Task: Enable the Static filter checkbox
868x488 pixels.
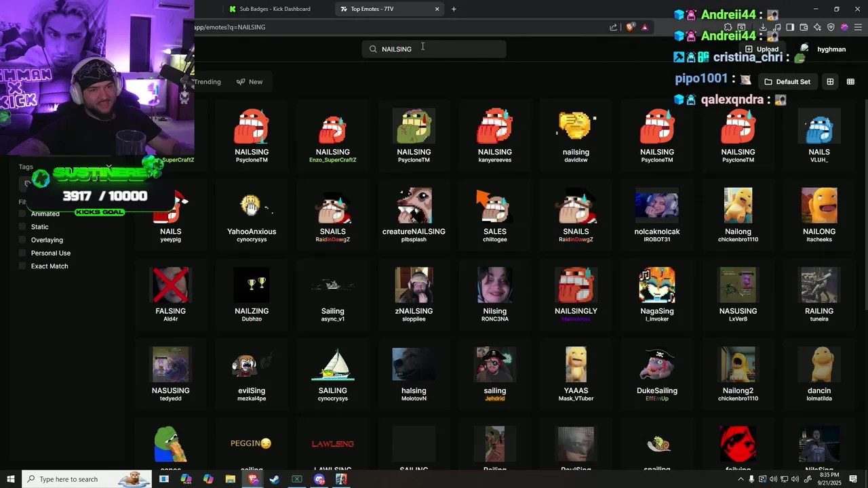Action: point(22,227)
